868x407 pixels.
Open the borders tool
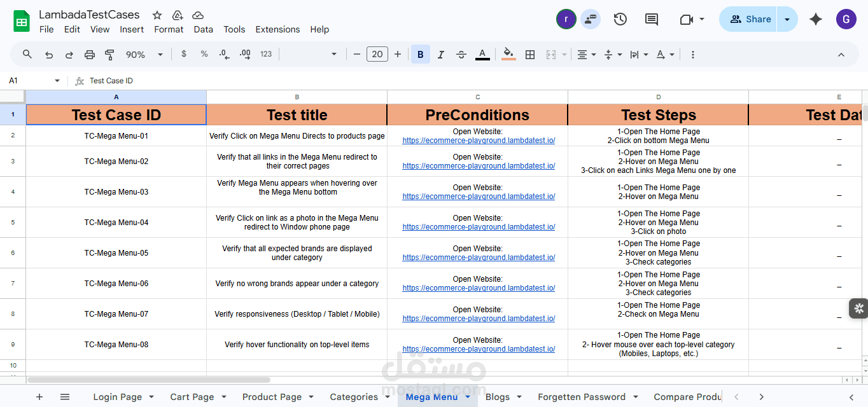(x=530, y=55)
